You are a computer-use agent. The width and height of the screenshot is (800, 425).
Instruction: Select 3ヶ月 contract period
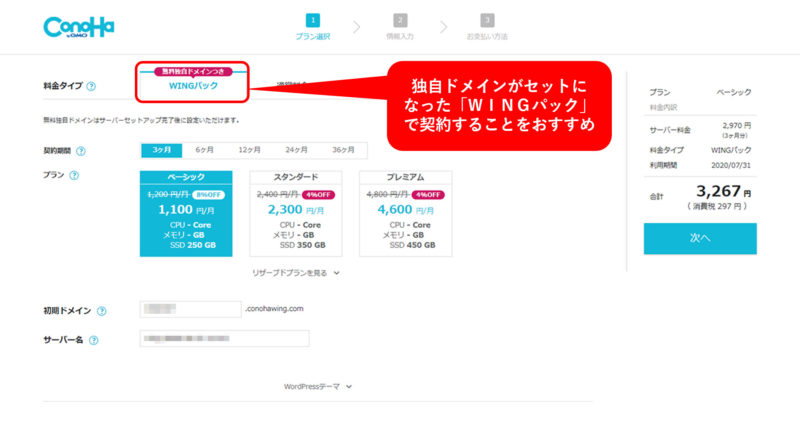point(161,150)
